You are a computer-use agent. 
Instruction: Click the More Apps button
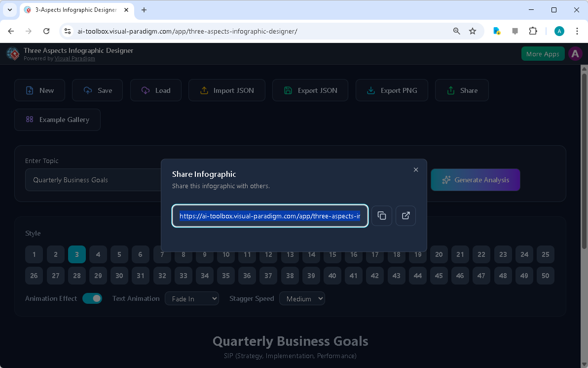(543, 54)
